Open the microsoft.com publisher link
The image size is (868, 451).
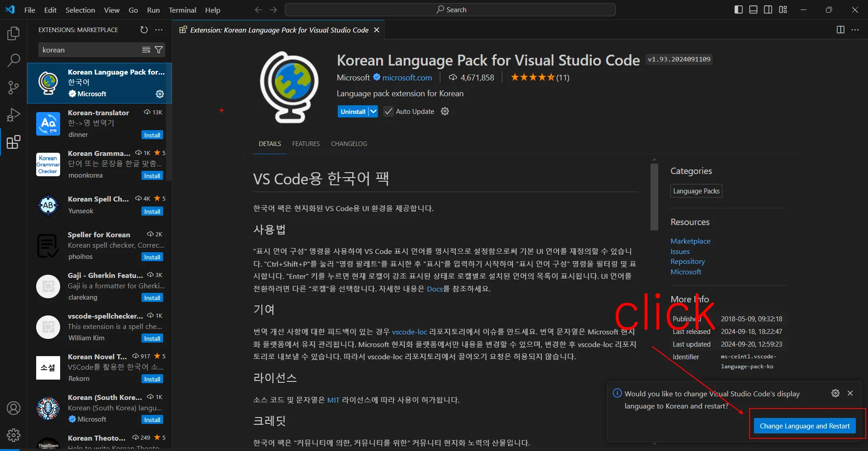coord(407,77)
